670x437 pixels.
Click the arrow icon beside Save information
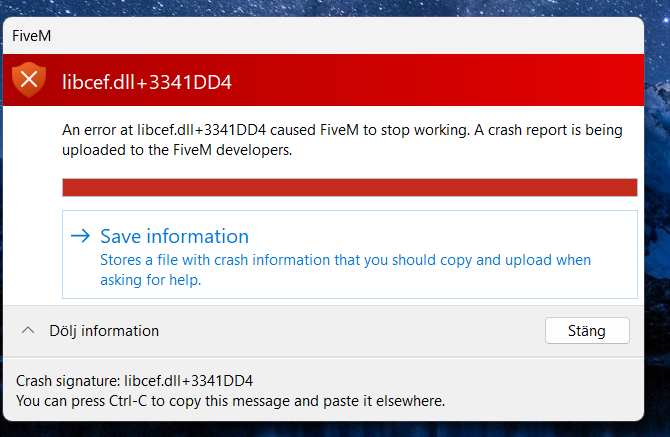pyautogui.click(x=80, y=237)
